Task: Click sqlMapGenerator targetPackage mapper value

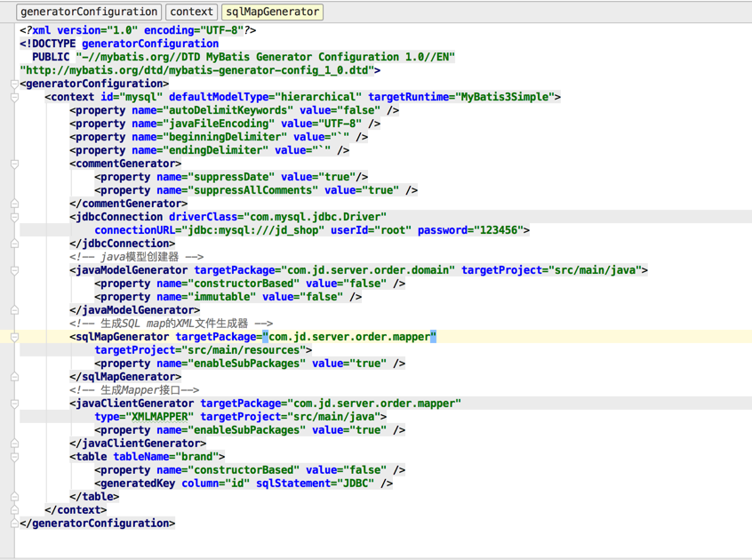Action: [349, 337]
